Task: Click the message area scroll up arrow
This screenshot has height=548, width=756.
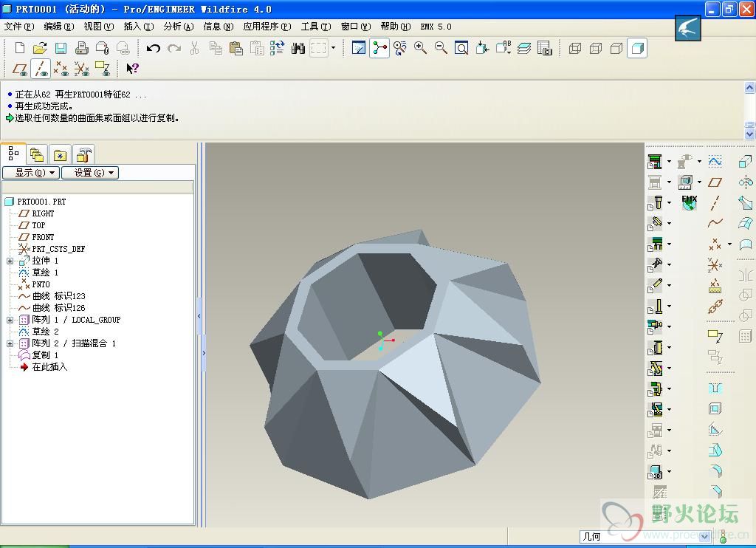Action: 749,87
